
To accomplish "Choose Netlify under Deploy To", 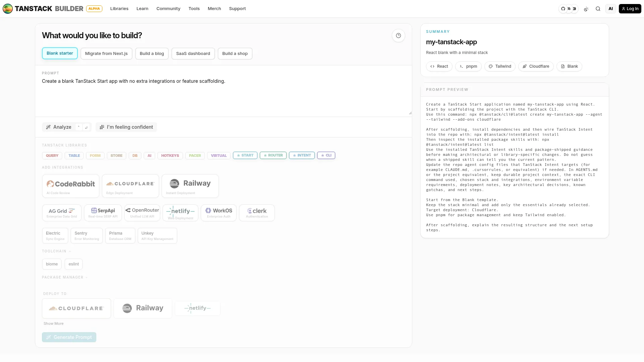I will 198,308.
